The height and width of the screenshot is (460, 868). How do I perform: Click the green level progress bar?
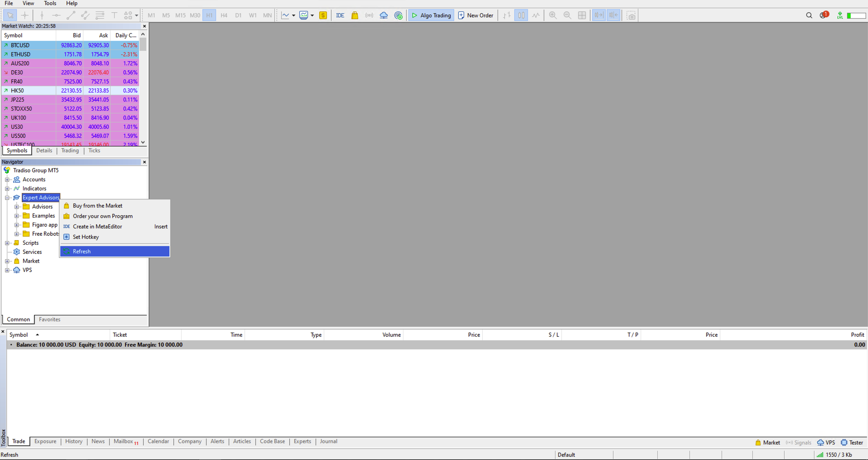856,15
